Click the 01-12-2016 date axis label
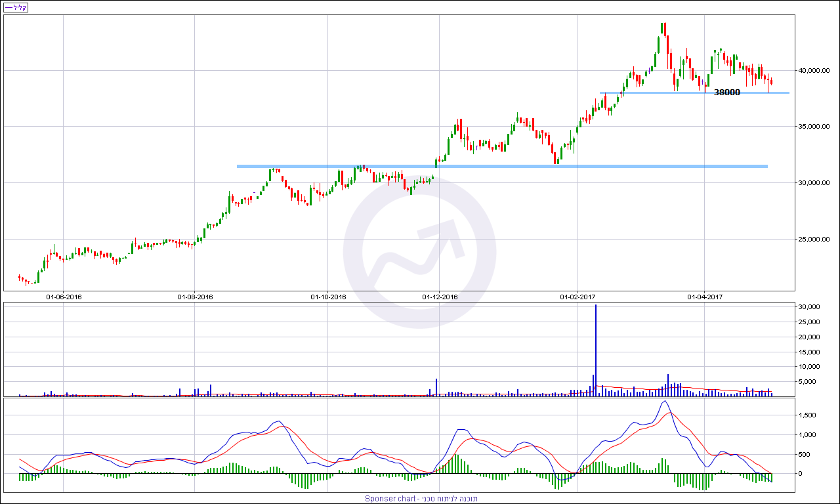 439,297
